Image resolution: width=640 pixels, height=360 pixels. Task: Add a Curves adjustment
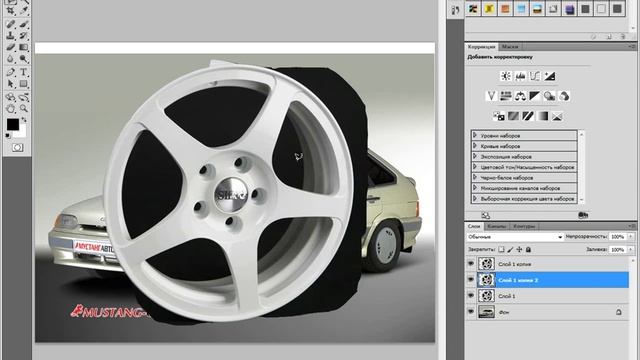[535, 76]
